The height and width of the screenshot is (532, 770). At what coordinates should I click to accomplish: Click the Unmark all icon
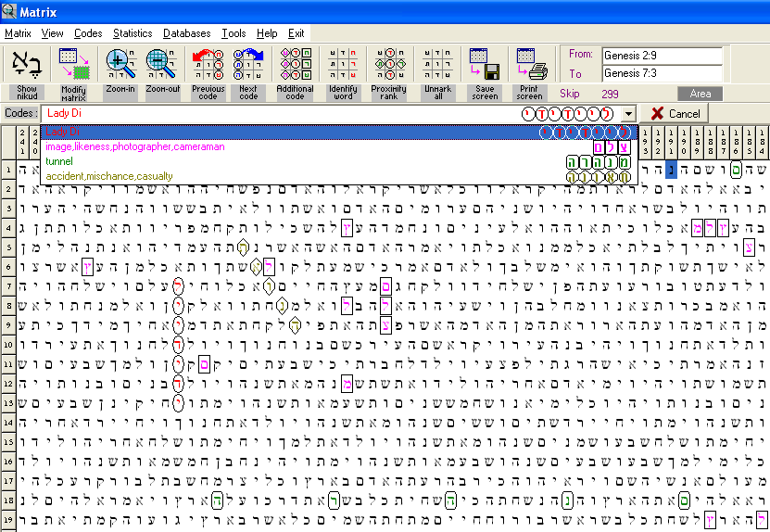coord(437,64)
